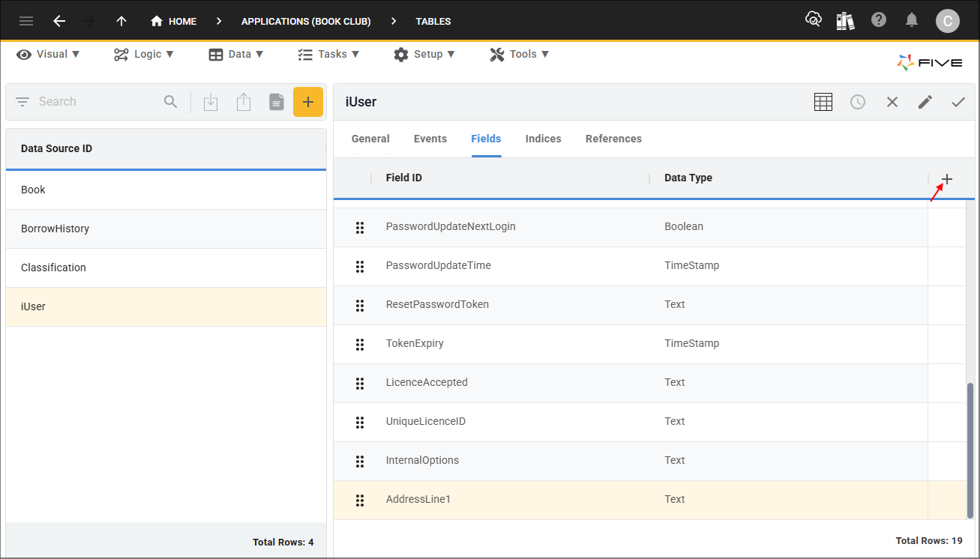Screen dimensions: 980x559
Task: Switch to the Fields tab
Action: click(486, 139)
